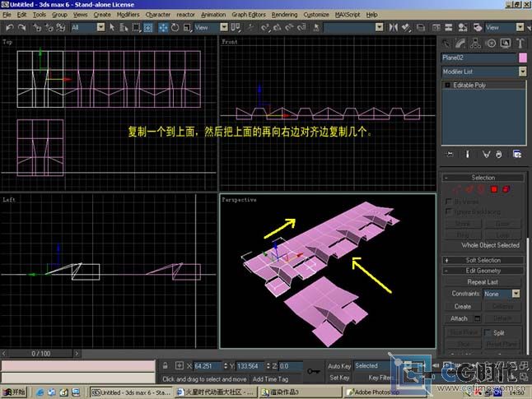Open the File menu

coord(7,15)
